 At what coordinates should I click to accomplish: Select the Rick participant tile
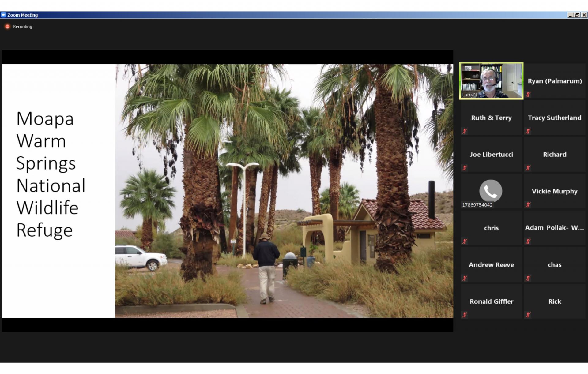(x=554, y=301)
